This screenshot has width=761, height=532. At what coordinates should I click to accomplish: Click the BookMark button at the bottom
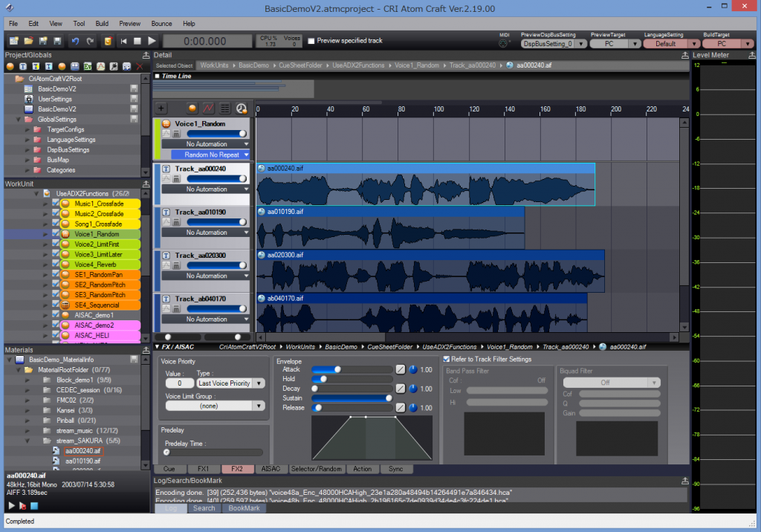click(244, 508)
